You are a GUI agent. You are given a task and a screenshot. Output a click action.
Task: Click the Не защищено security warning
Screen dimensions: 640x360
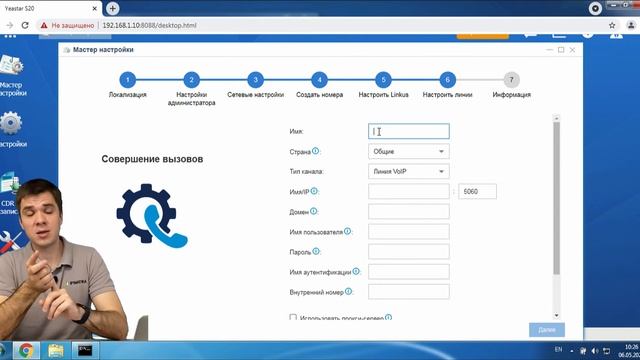[x=67, y=25]
